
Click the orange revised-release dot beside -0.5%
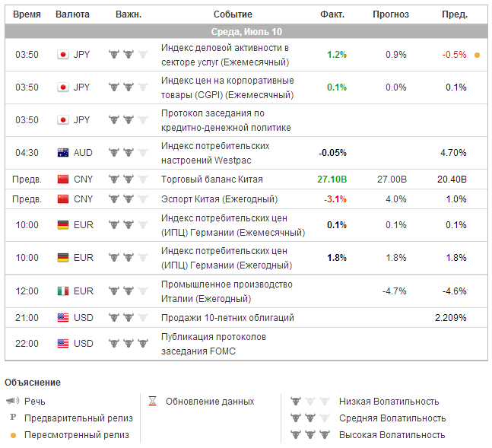click(477, 55)
